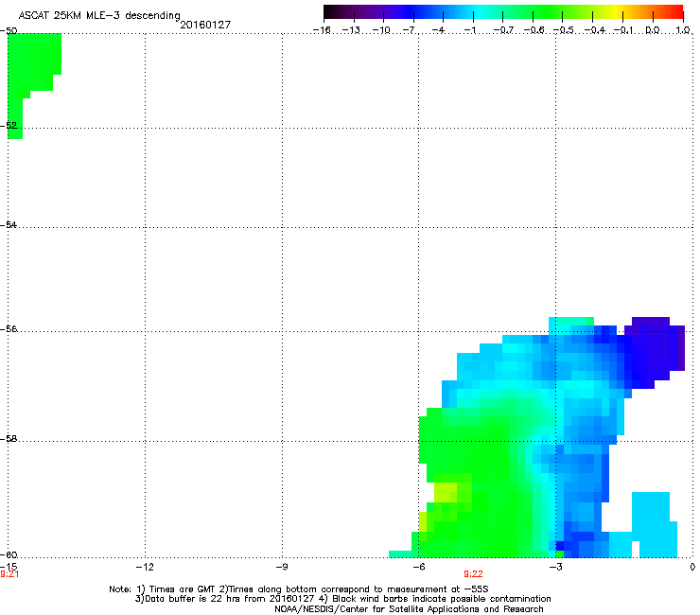This screenshot has height=615, width=700.
Task: Click the yellow-green data cells near -6 longitude
Action: click(x=446, y=491)
